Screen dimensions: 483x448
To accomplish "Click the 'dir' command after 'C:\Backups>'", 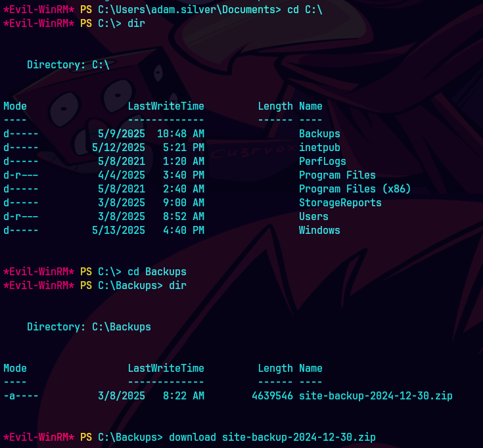I will click(177, 286).
